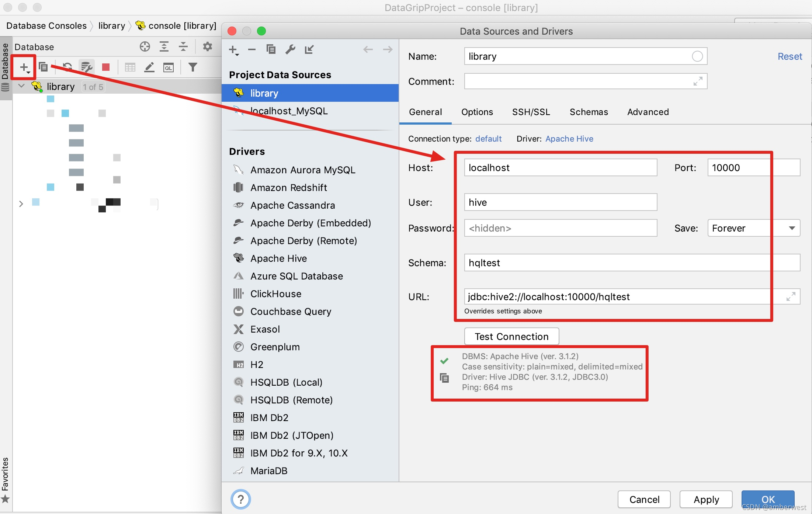Expand the collapsed tree node below library
The height and width of the screenshot is (514, 812).
21,204
